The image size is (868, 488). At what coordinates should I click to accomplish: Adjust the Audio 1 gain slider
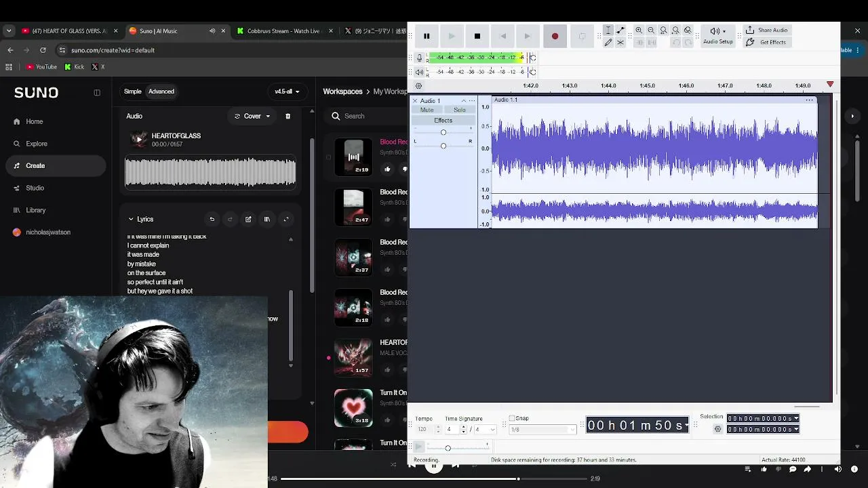click(443, 132)
